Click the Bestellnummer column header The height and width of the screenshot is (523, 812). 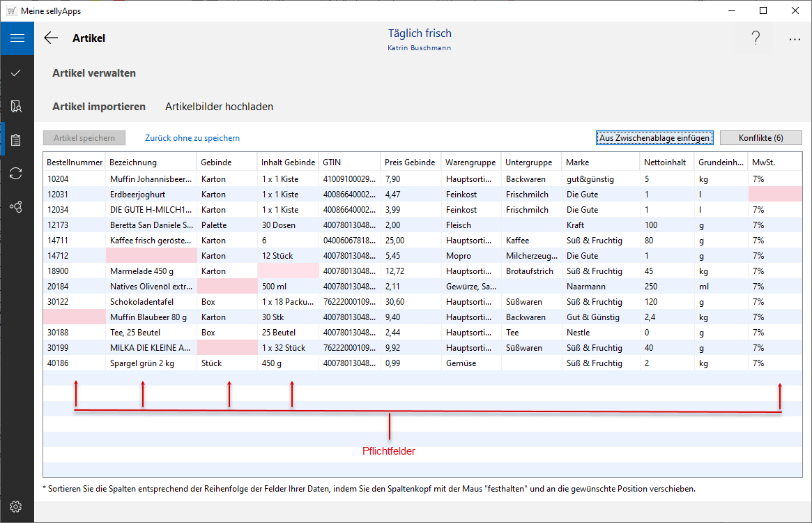[x=74, y=162]
